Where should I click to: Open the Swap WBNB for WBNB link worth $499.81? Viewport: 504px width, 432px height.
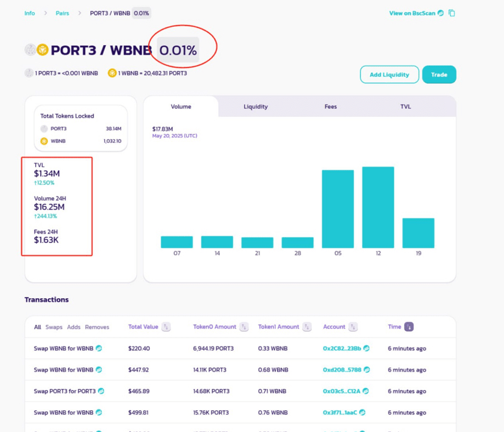[x=64, y=413]
